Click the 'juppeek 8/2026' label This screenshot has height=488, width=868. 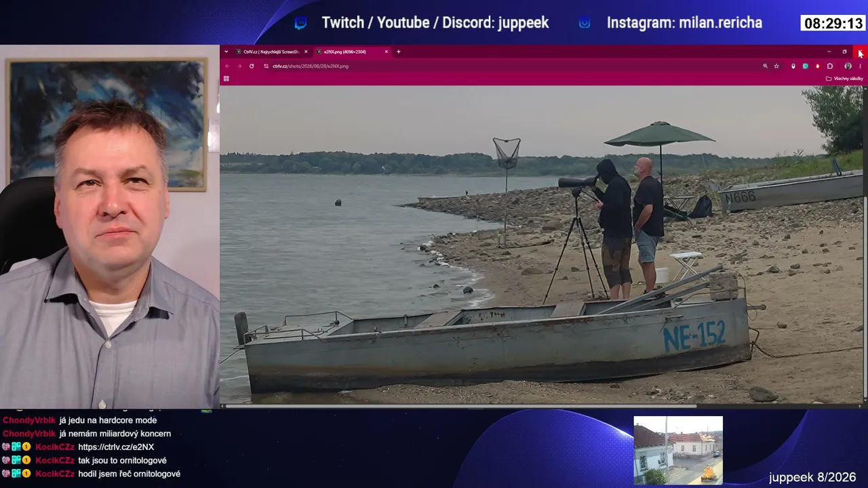coord(812,478)
